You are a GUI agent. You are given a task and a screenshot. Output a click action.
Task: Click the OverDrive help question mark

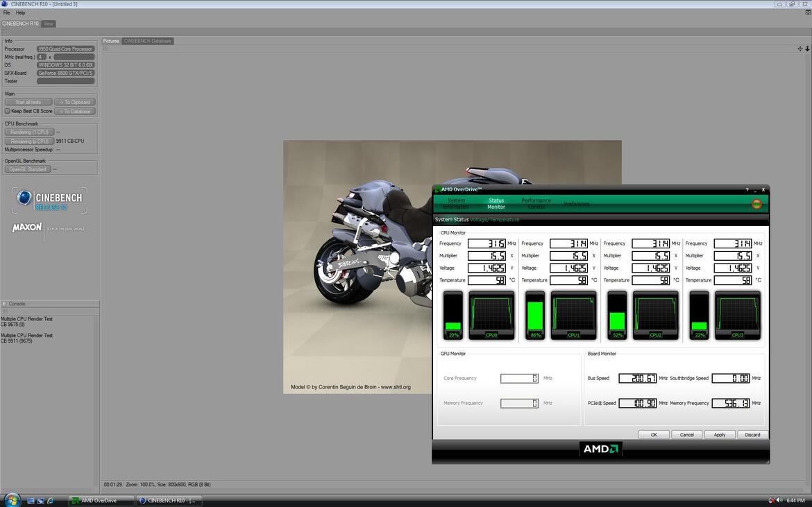coord(747,190)
